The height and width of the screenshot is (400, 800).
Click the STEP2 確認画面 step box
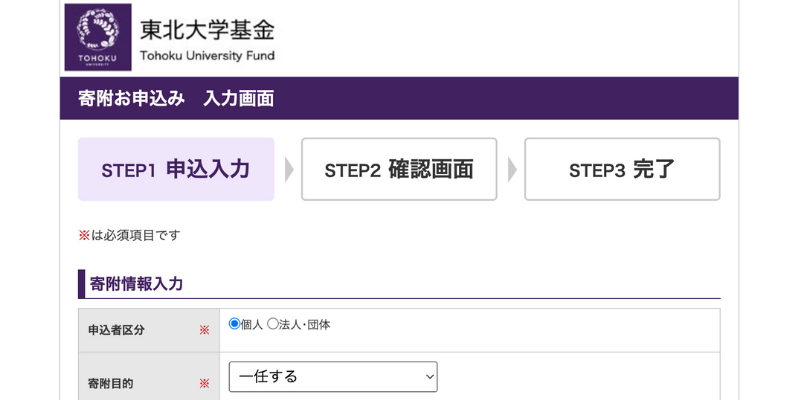click(399, 169)
